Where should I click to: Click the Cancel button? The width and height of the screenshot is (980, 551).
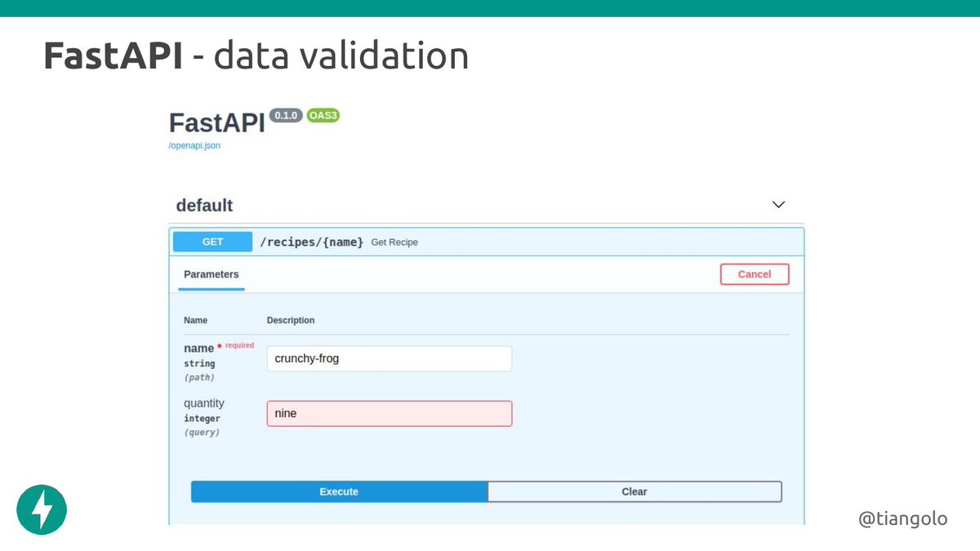(755, 274)
